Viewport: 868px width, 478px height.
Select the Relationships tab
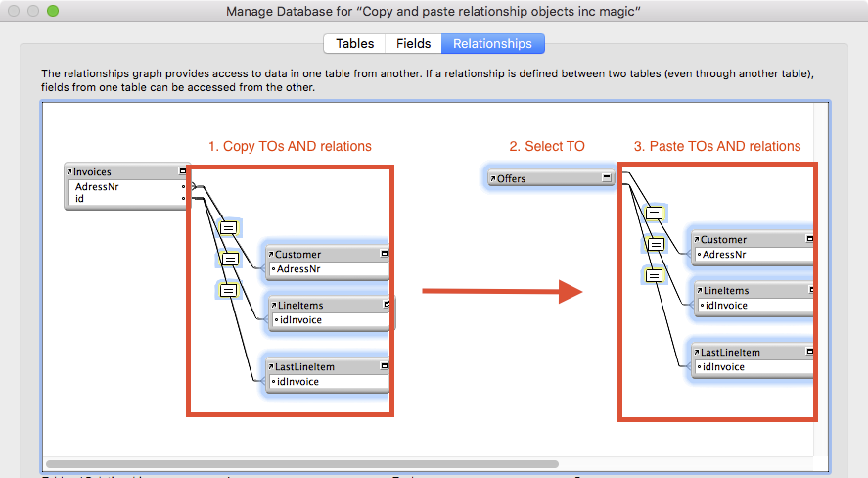pos(492,44)
